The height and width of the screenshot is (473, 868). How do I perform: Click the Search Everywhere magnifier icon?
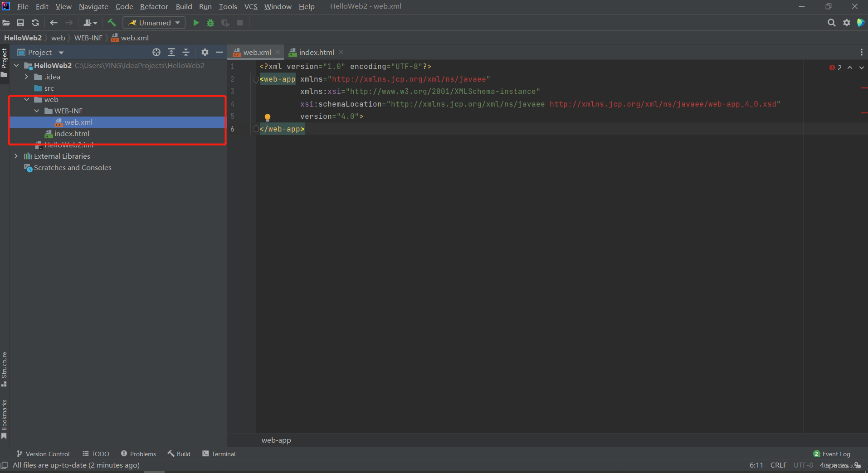[831, 23]
